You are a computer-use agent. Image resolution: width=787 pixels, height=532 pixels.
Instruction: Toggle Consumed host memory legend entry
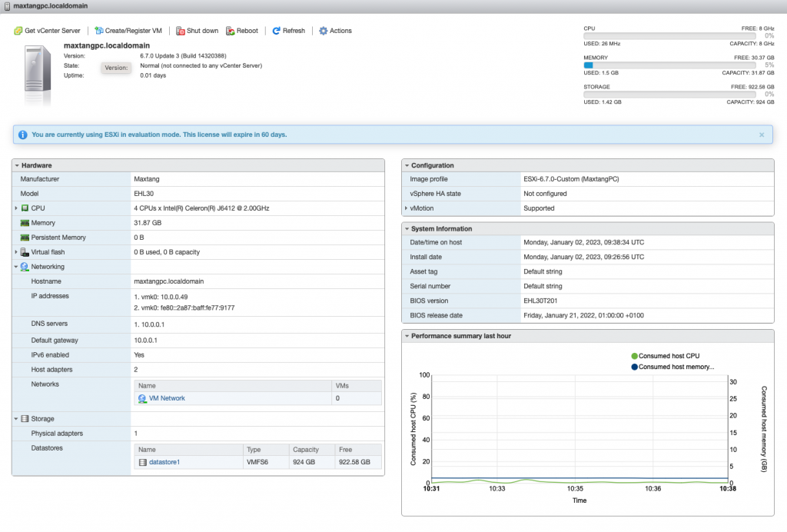pyautogui.click(x=672, y=367)
